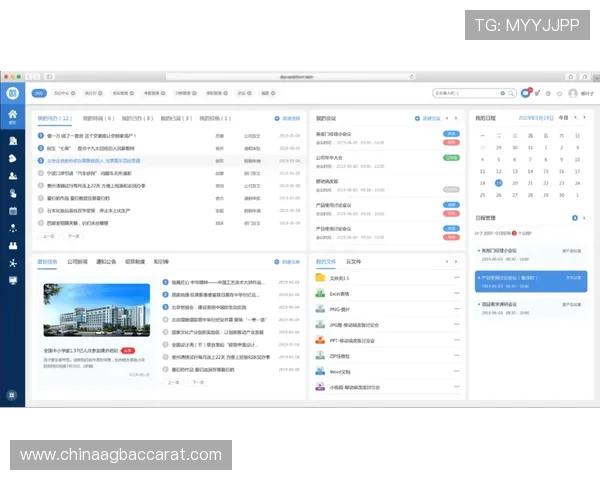Click the PPT file icon in file list
Viewport: 600px width, 480px height.
pyautogui.click(x=321, y=339)
